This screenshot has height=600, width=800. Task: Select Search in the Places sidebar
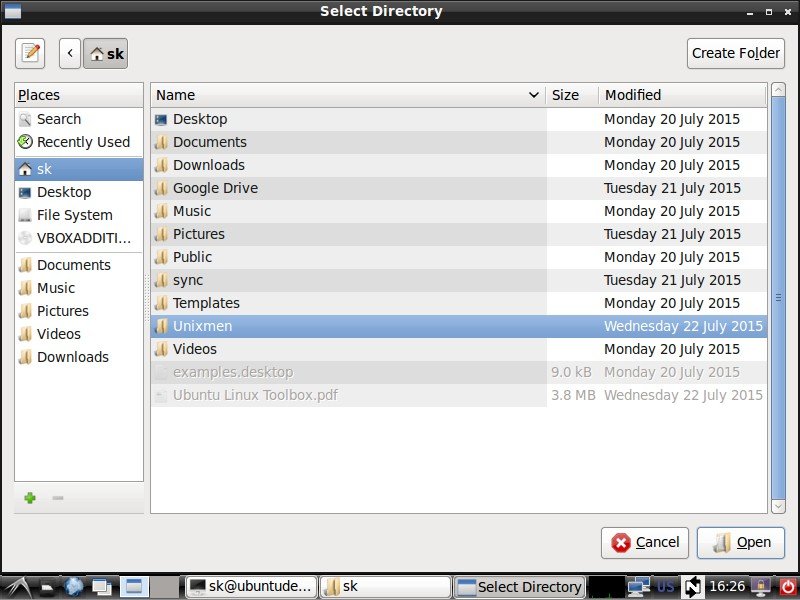79,119
